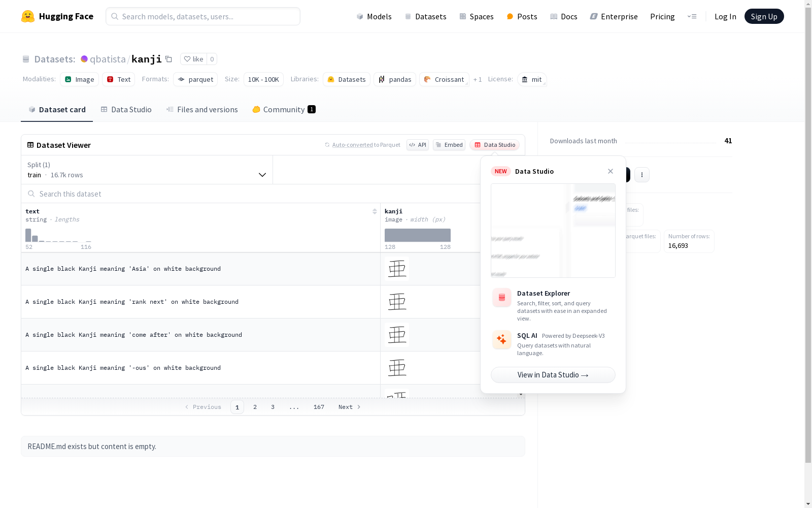Click the Data Studio preview image

pos(553,231)
